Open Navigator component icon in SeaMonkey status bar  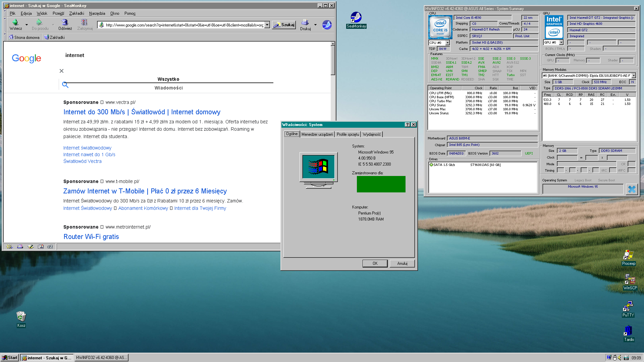click(x=9, y=247)
